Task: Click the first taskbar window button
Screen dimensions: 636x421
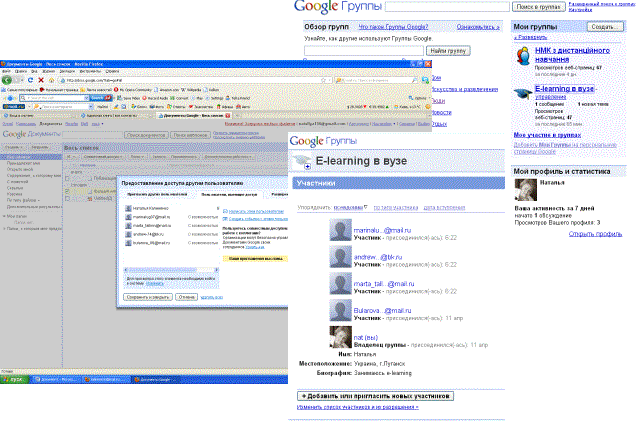Action: [x=56, y=380]
